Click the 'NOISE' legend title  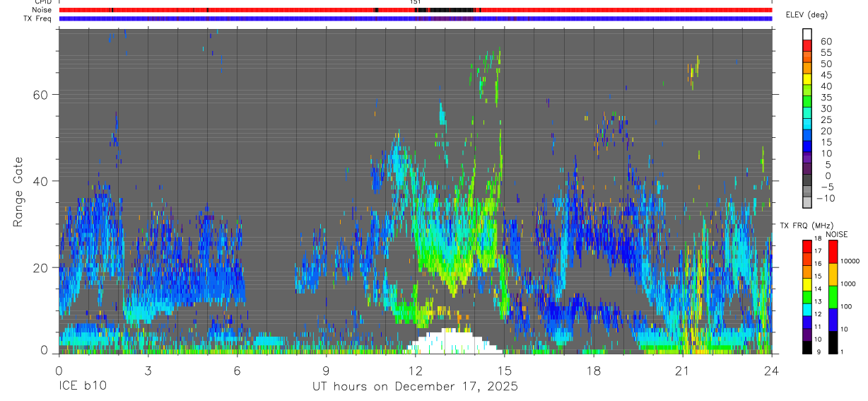(x=836, y=234)
